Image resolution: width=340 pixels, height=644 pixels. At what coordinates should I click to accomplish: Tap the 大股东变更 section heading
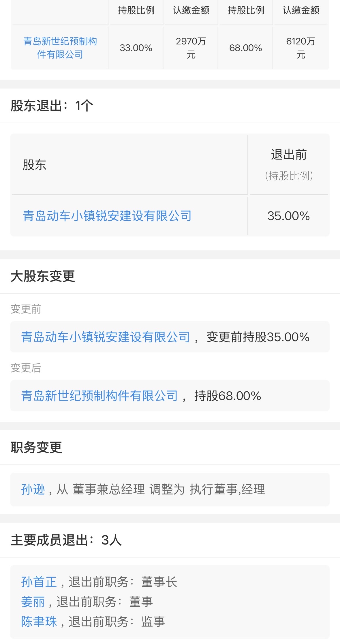tap(43, 276)
